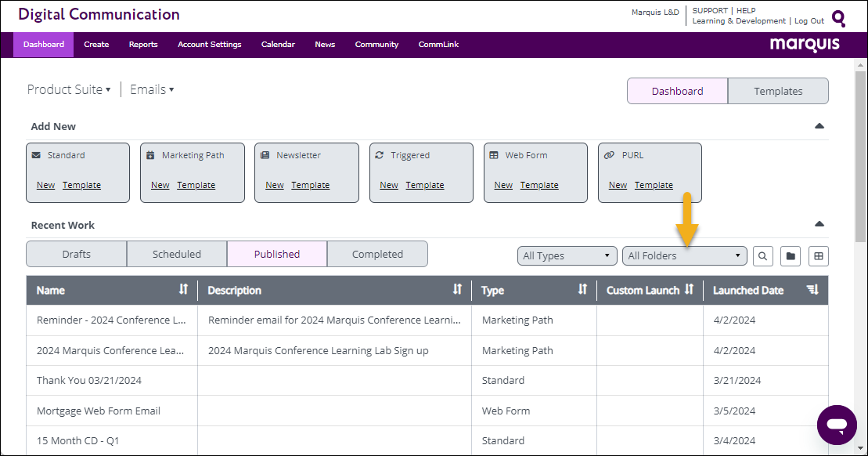Collapse the Add New section

pos(819,126)
